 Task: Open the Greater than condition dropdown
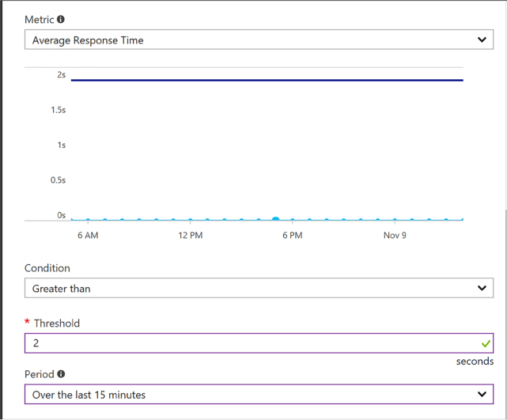coord(259,288)
